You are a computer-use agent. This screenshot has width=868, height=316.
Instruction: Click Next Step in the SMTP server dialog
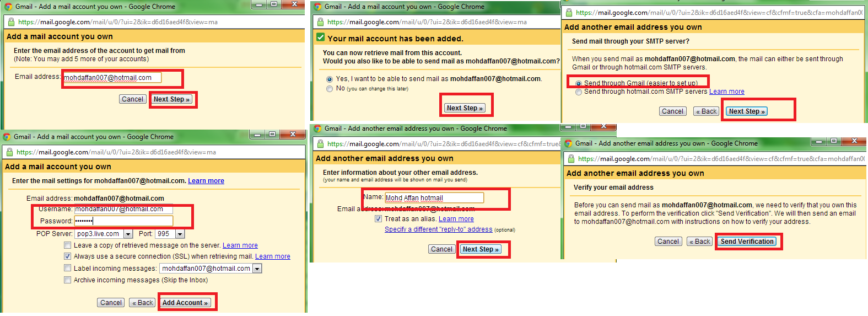(x=747, y=111)
